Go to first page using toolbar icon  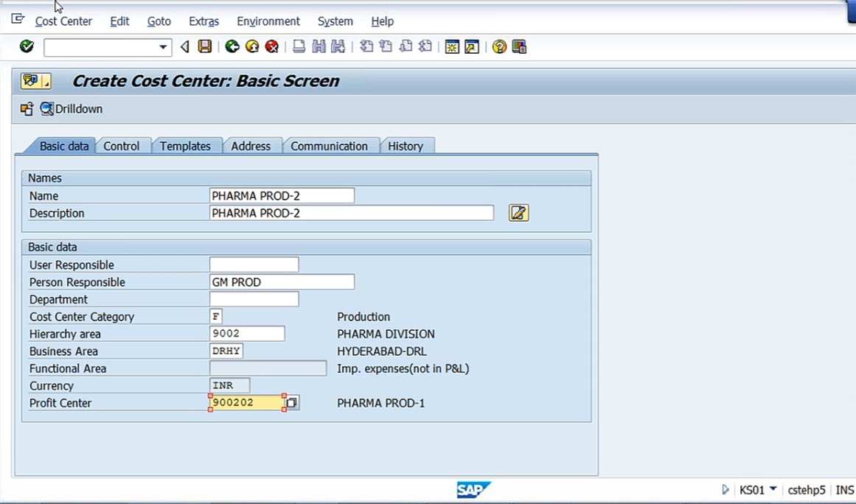click(x=366, y=47)
